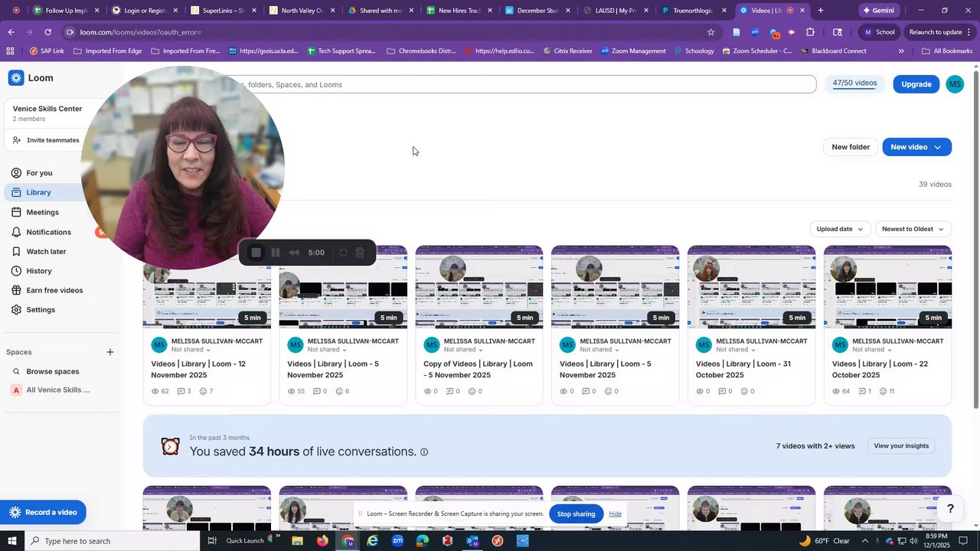This screenshot has width=980, height=551.
Task: Open the Copy of Videos video title
Action: pos(479,370)
